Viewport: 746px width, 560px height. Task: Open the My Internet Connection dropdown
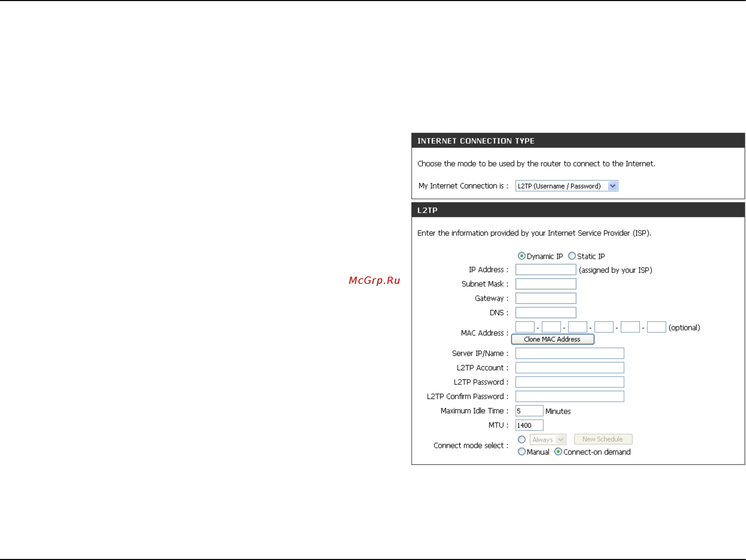click(566, 186)
